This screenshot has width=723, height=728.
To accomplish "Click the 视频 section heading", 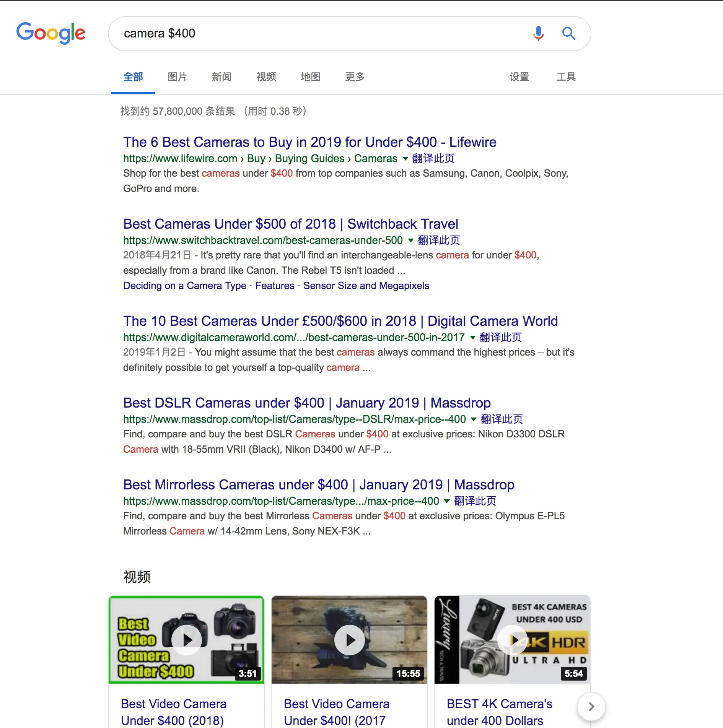I will [137, 577].
